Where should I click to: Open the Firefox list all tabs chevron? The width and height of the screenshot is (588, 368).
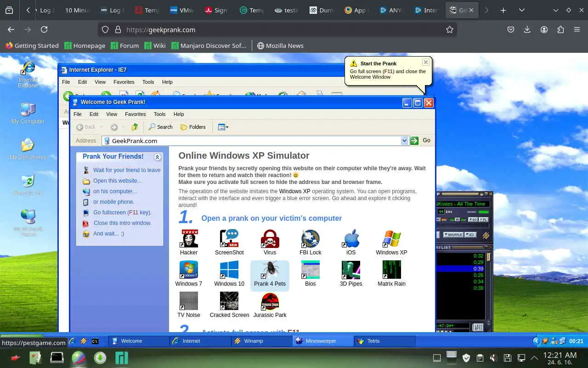pyautogui.click(x=522, y=10)
